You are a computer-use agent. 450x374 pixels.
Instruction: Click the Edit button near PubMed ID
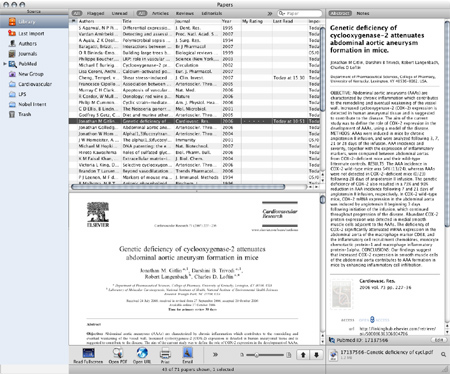[x=439, y=340]
